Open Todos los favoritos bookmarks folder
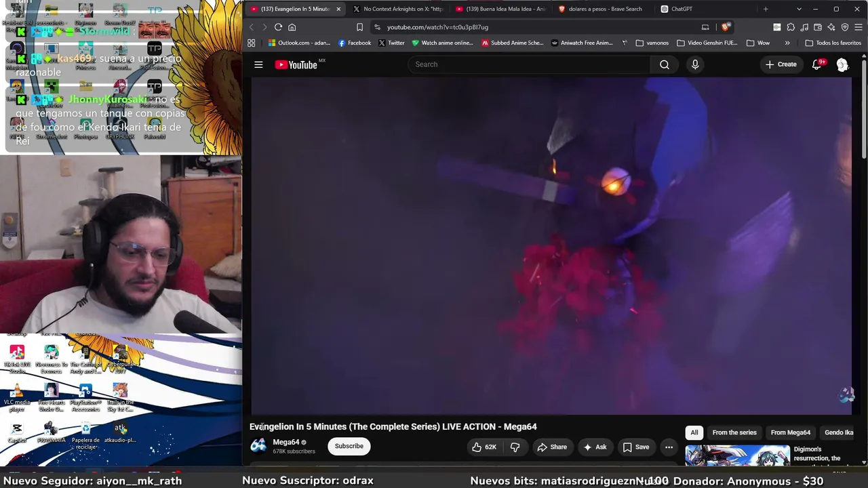The width and height of the screenshot is (868, 488). coord(833,43)
